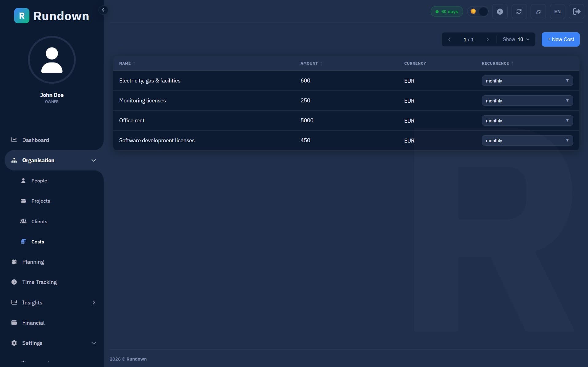Sort the table by Amount column
The width and height of the screenshot is (588, 367).
point(311,63)
